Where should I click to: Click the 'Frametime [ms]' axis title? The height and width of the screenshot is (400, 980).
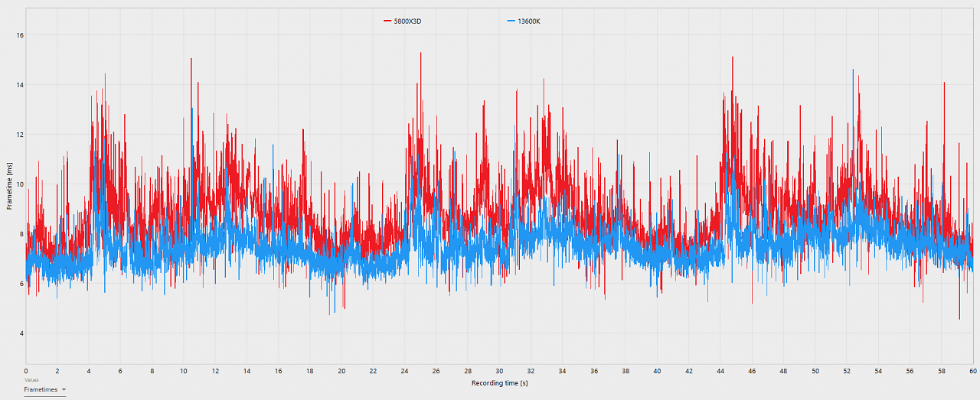click(x=9, y=186)
